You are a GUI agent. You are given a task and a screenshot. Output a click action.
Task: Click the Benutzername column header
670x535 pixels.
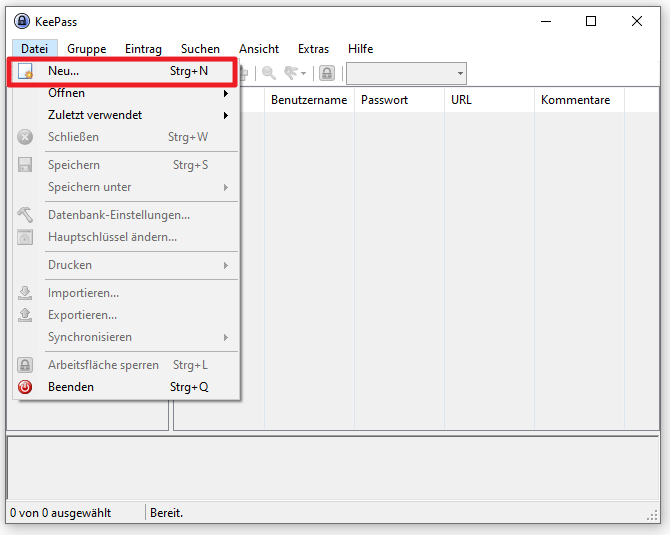pyautogui.click(x=309, y=100)
